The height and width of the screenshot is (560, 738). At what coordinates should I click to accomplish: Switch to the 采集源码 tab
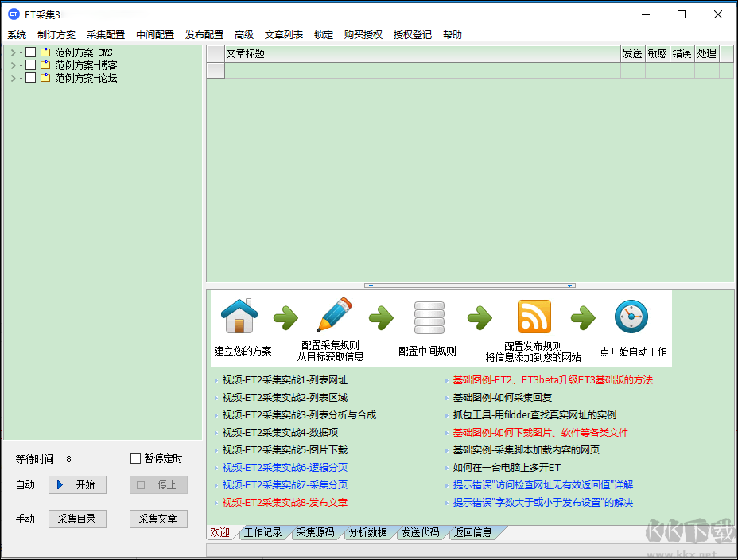click(315, 532)
